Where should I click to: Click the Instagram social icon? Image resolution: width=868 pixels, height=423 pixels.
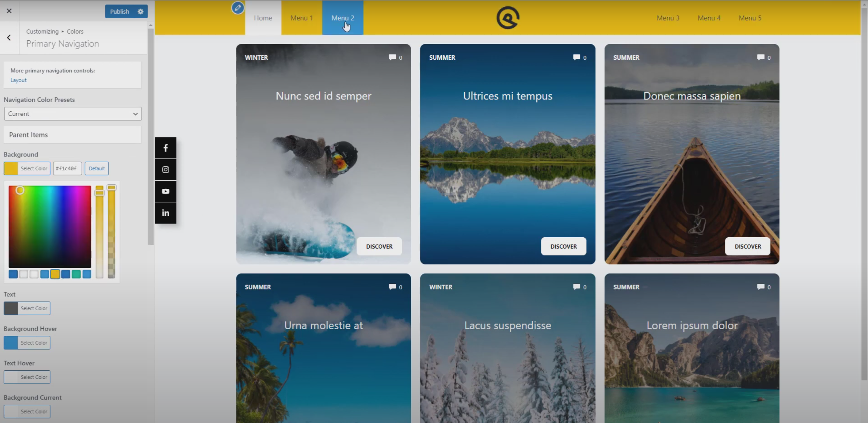[166, 169]
